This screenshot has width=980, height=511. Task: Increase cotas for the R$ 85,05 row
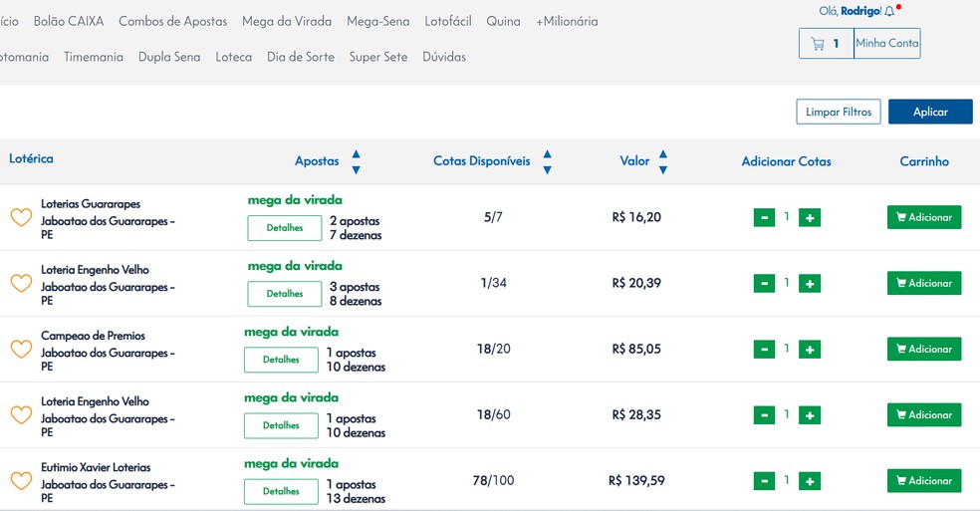coord(810,349)
